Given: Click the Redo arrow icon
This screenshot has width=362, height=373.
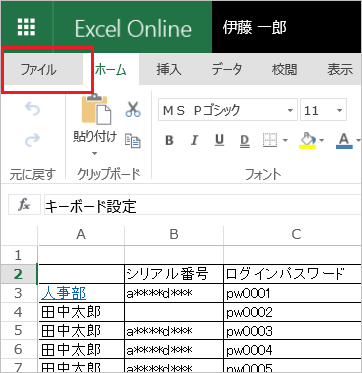Looking at the screenshot, I should point(33,140).
